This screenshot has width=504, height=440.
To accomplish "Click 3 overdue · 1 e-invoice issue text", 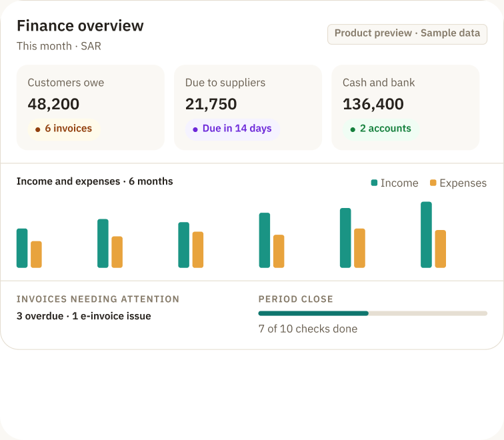I will (84, 316).
